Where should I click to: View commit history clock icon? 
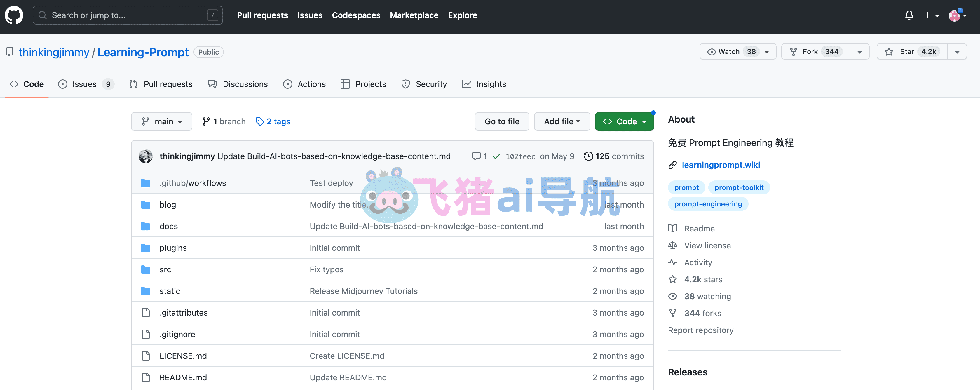pyautogui.click(x=588, y=156)
